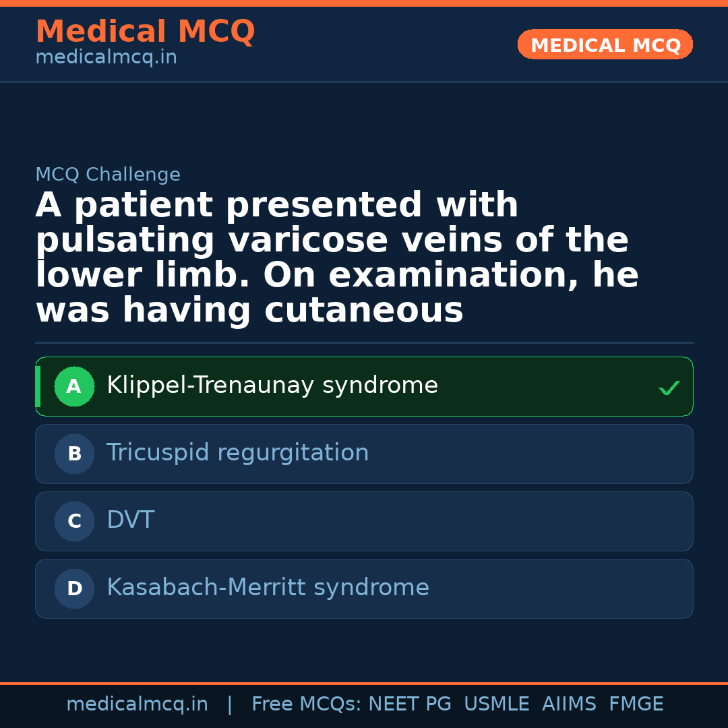
Task: Select the Klippel-Trenaunay syndrome answer text
Action: [x=272, y=386]
